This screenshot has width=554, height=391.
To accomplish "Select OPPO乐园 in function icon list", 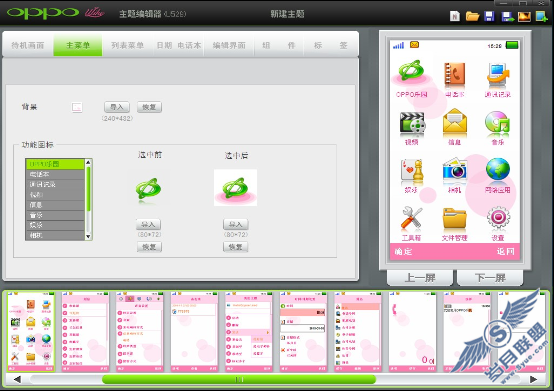I will coord(55,164).
